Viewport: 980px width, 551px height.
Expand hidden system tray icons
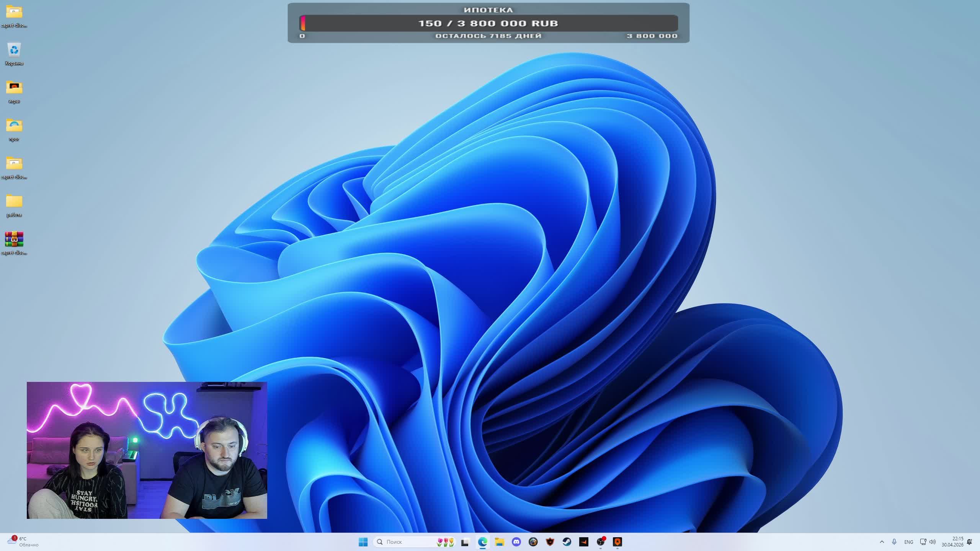point(882,542)
